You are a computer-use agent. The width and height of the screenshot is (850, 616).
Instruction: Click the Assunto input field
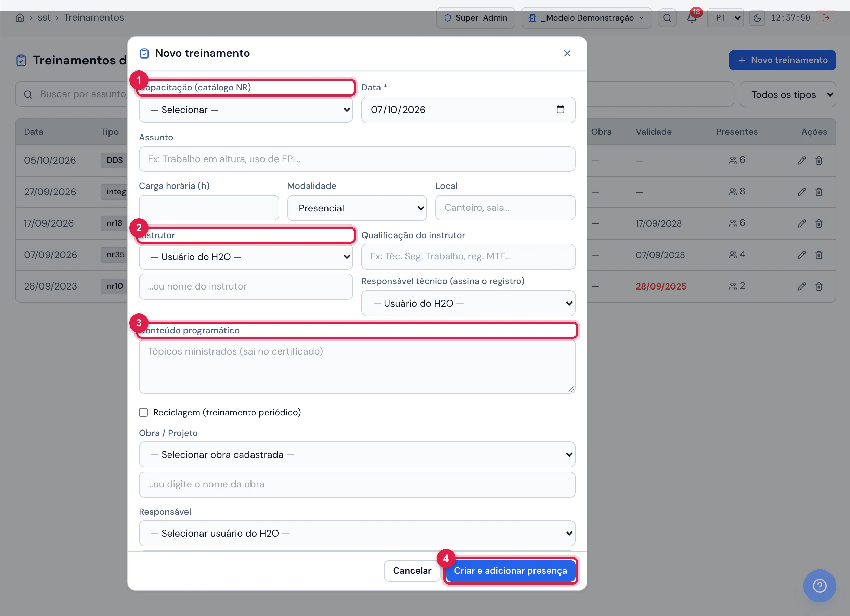(x=357, y=159)
